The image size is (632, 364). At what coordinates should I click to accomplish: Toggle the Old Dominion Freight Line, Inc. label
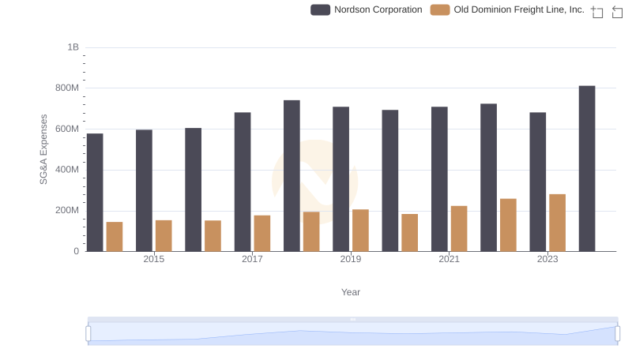519,9
